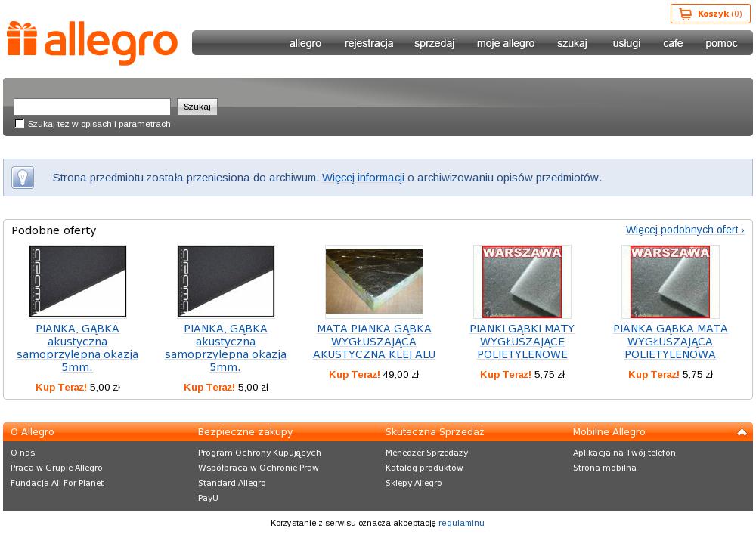Click the 'Bezpieczne zakupy' footer heading

tap(246, 432)
